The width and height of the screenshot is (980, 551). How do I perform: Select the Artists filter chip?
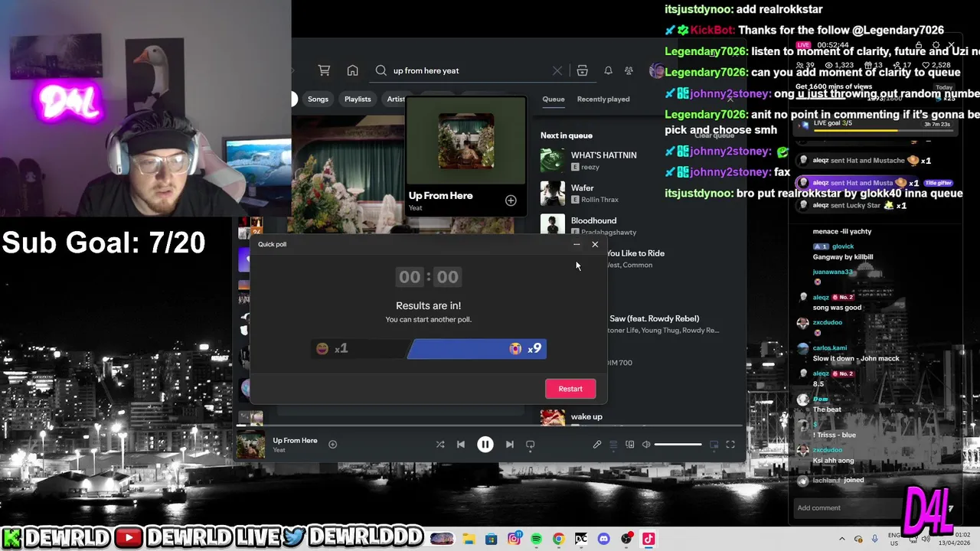[x=395, y=99]
